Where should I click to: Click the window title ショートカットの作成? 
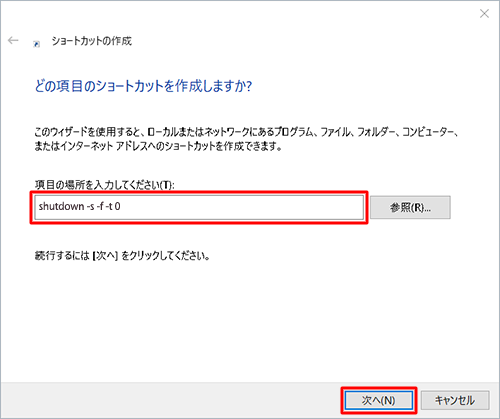coord(92,41)
